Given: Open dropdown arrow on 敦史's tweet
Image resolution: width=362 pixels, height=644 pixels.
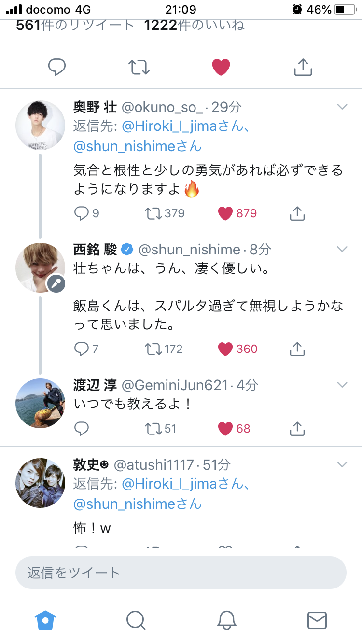Looking at the screenshot, I should click(342, 464).
